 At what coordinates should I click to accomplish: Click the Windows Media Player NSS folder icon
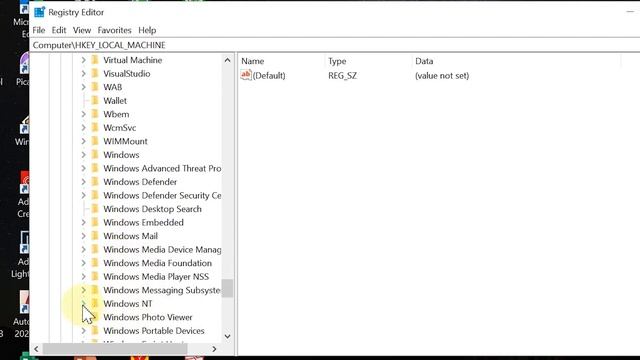(95, 276)
